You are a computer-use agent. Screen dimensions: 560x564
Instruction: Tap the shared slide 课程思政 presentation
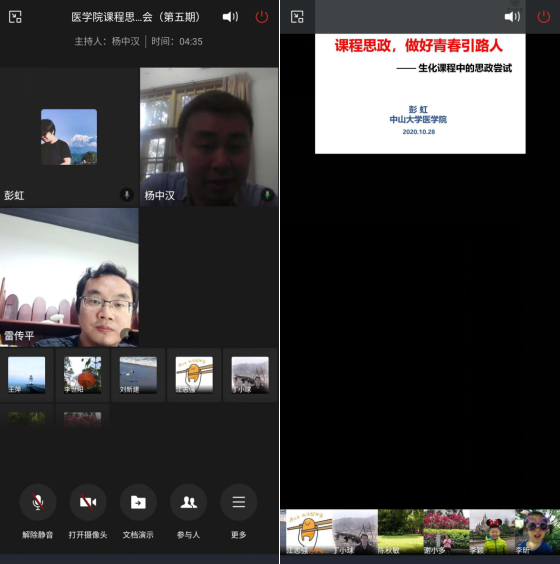[420, 94]
